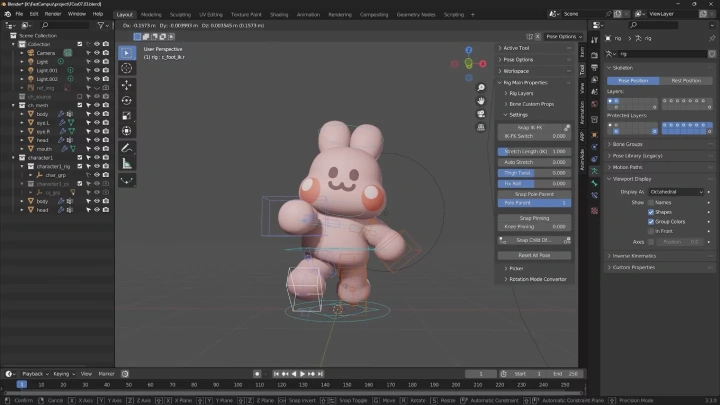Click the pan hand viewport icon

481,101
